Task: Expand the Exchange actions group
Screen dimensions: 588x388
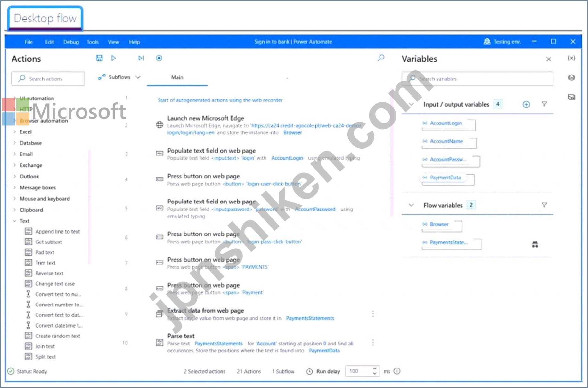Action: click(14, 165)
